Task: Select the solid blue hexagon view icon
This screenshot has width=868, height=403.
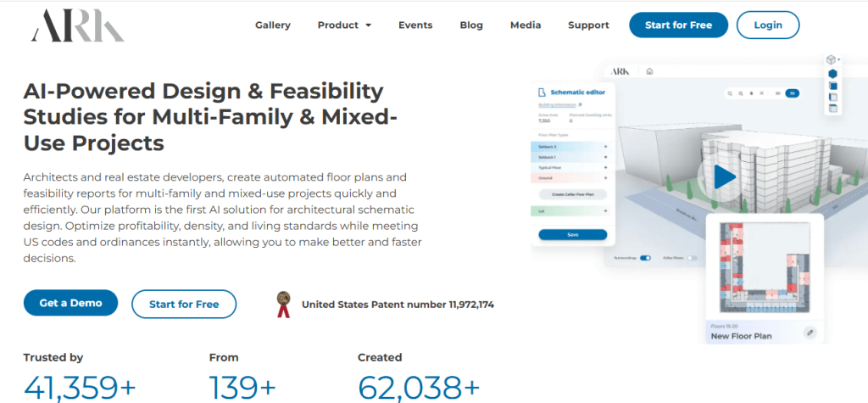Action: coord(832,74)
